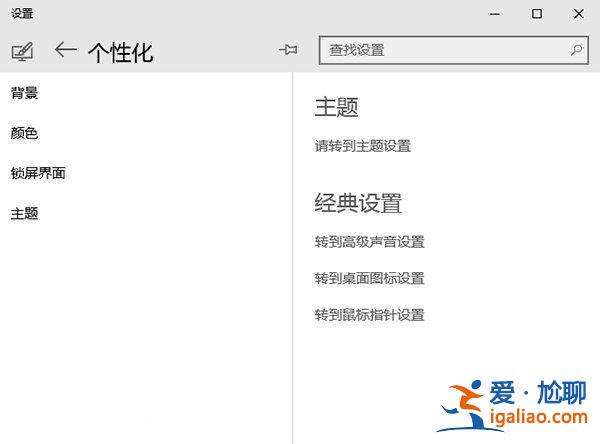Open the 转到鼠标指针设置 link
This screenshot has width=600, height=444.
[x=370, y=315]
